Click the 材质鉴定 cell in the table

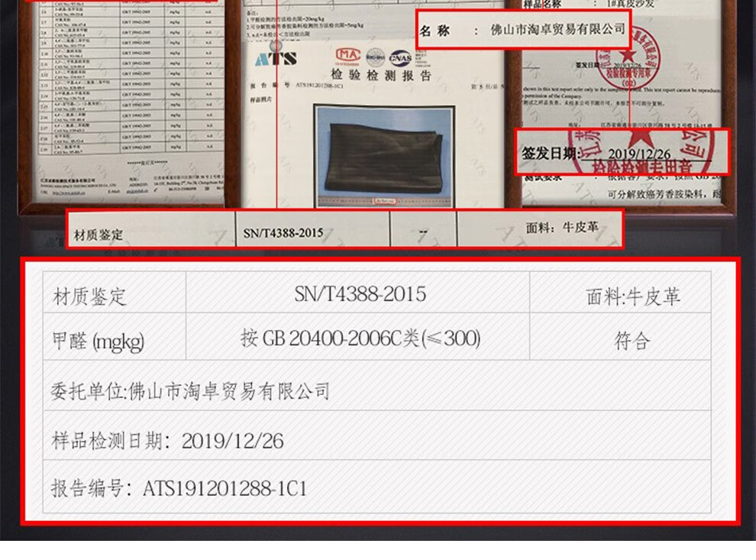115,293
